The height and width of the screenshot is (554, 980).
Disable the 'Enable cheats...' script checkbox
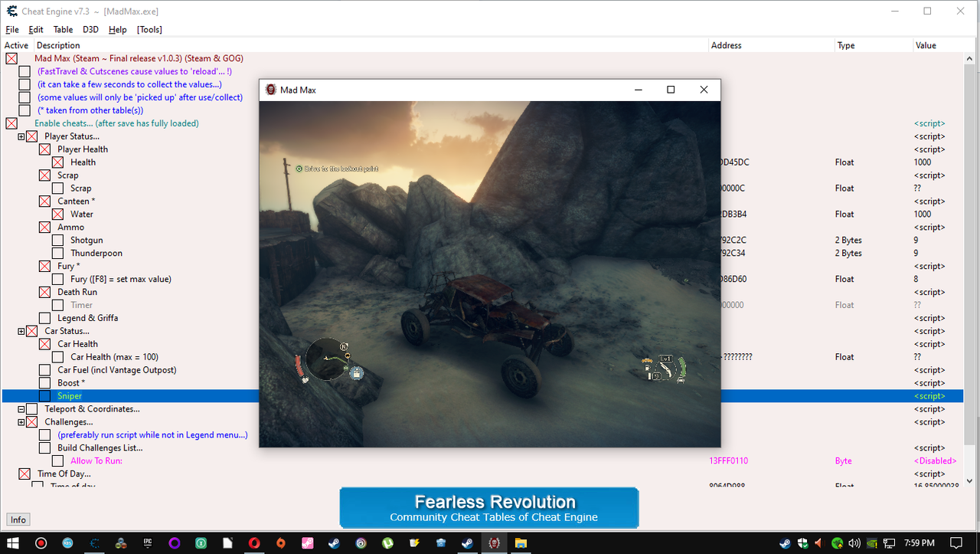[x=11, y=123]
